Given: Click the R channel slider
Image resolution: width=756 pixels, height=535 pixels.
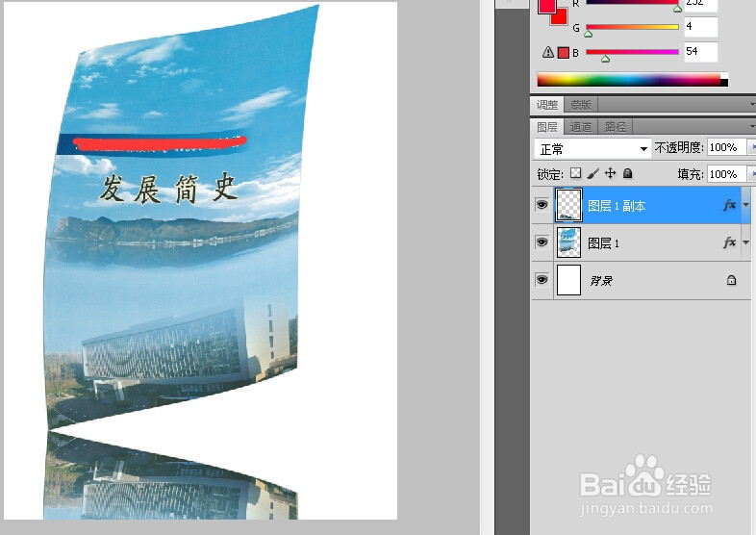Looking at the screenshot, I should (632, 3).
